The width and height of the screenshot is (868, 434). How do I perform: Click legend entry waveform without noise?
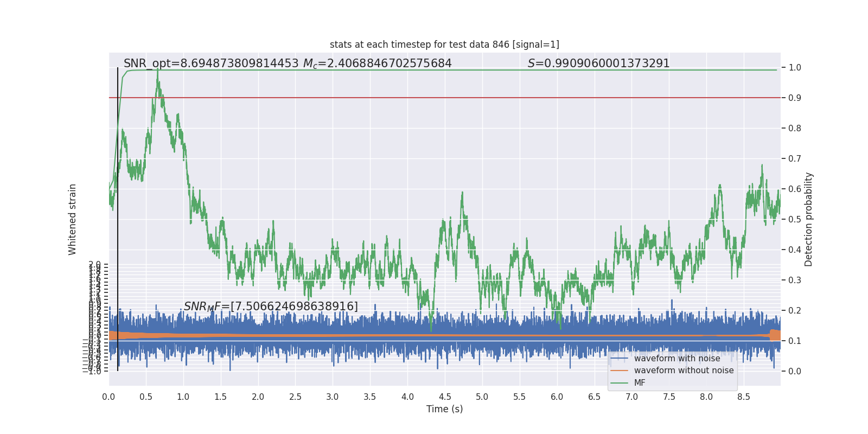[684, 371]
